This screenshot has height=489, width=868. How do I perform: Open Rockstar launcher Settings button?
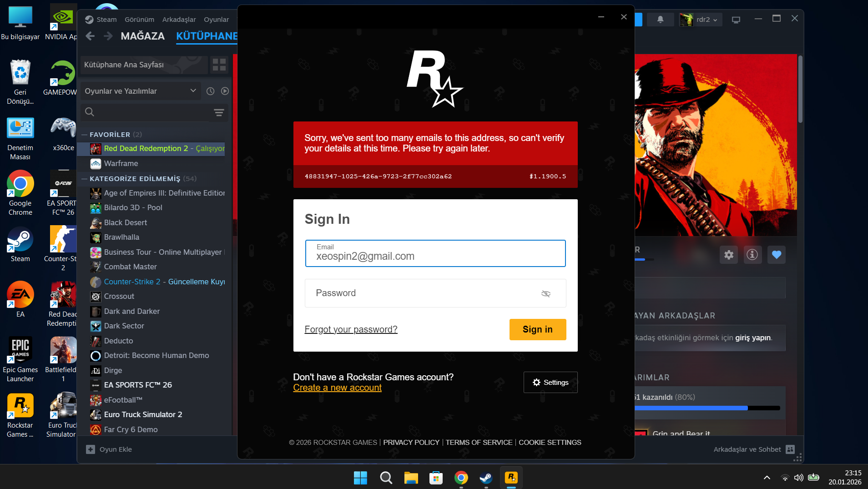coord(550,383)
